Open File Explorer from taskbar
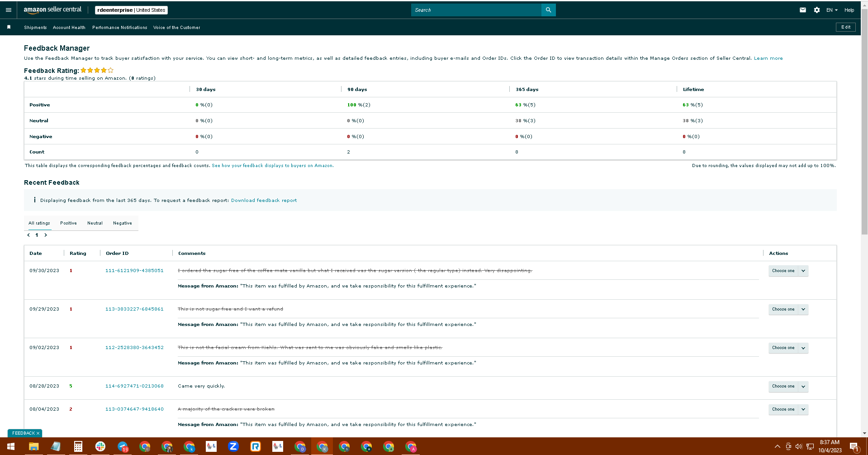This screenshot has width=868, height=455. 33,446
